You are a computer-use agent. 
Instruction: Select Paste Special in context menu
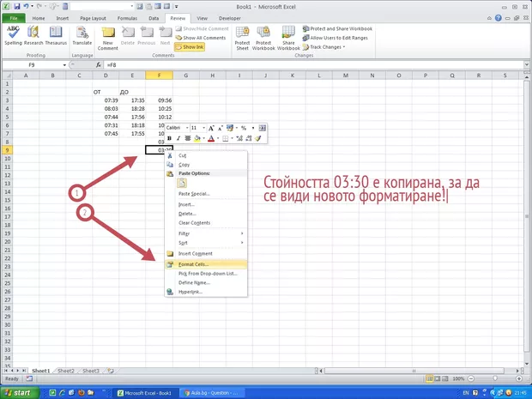click(x=194, y=194)
